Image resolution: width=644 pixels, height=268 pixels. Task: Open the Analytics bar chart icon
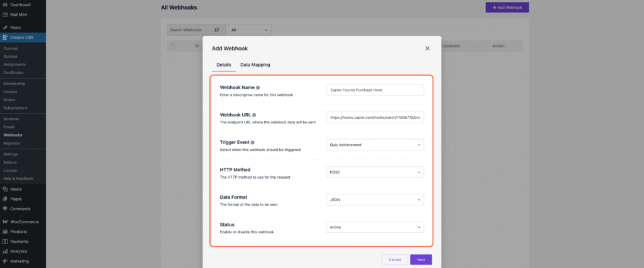click(5, 251)
